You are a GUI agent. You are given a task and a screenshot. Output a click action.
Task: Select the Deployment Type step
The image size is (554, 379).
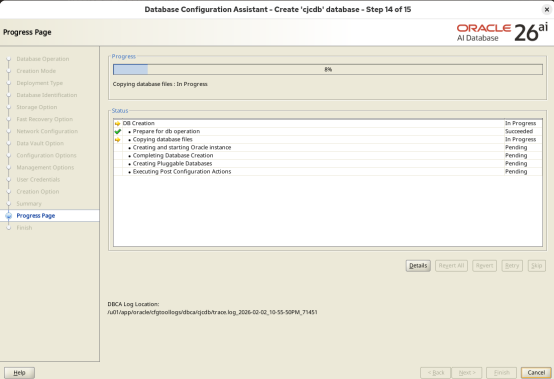pyautogui.click(x=40, y=83)
